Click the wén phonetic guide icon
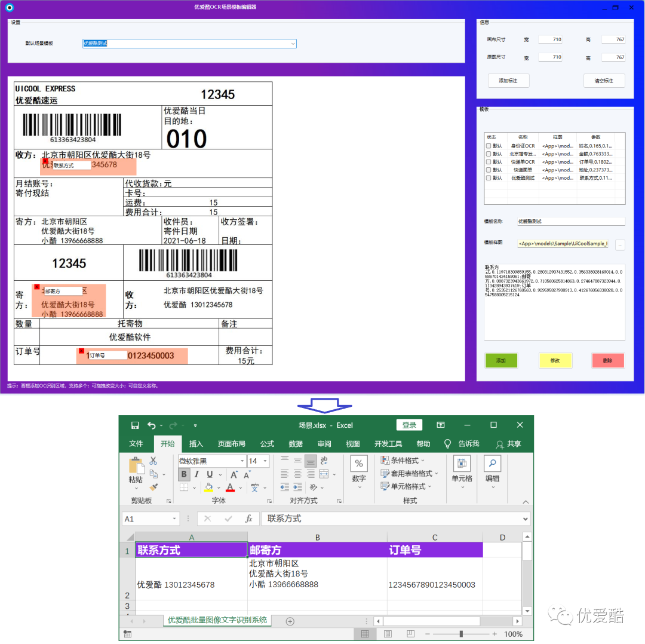The image size is (645, 644). coord(254,487)
